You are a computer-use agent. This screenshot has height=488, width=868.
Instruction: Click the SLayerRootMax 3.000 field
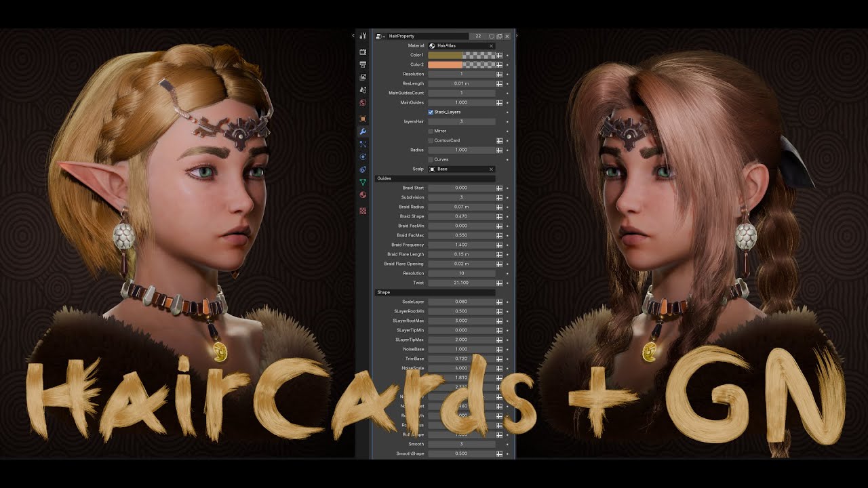click(462, 321)
